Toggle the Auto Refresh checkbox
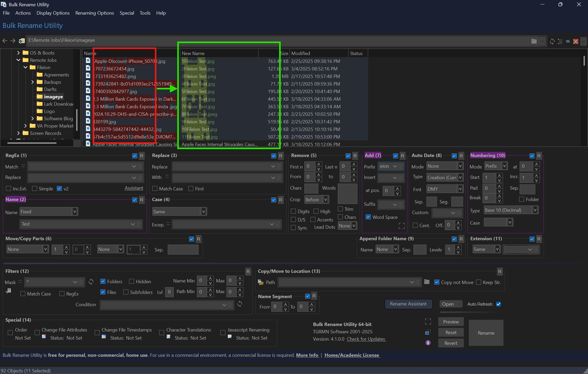Screen dimensions: 588x374 tap(499, 304)
